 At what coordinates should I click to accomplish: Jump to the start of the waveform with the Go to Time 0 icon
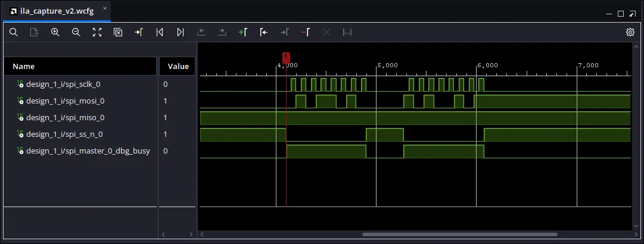coord(160,32)
